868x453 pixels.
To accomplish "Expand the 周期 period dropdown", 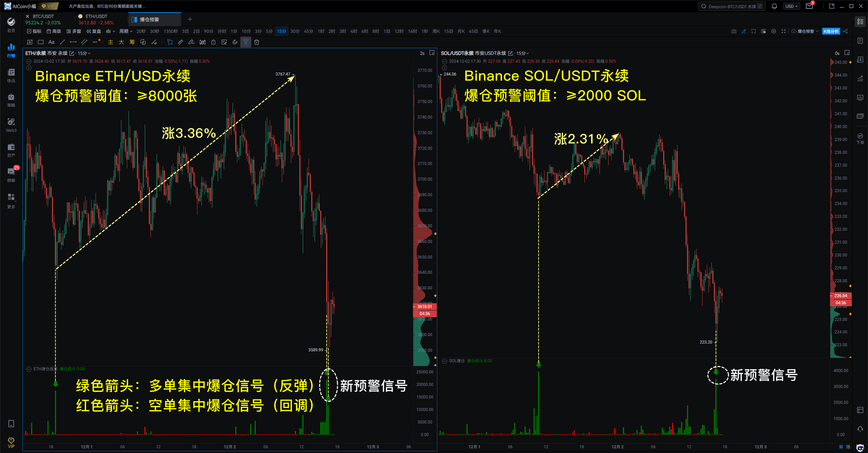I will [126, 31].
